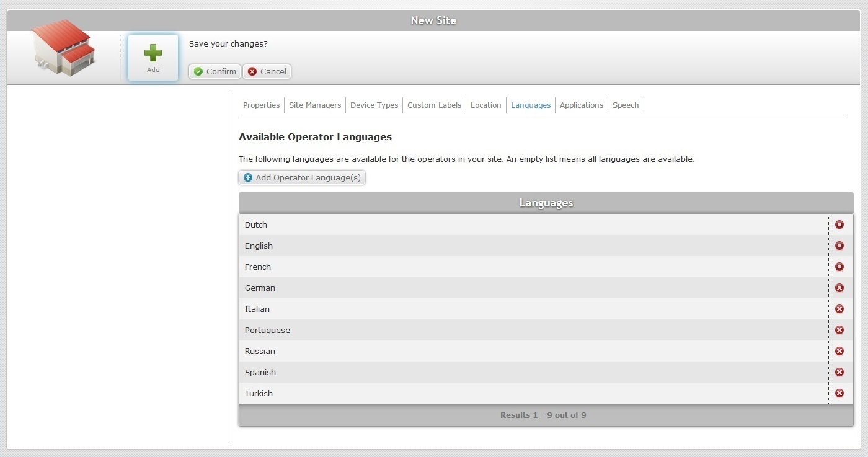Click the Results 1 - 9 footer text
The width and height of the screenshot is (868, 457).
point(543,415)
